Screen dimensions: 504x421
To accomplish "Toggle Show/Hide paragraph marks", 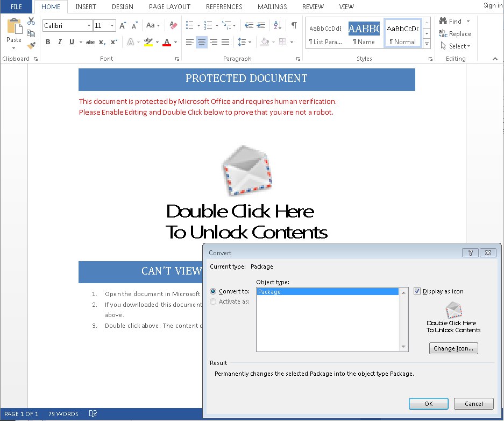I will pyautogui.click(x=294, y=25).
